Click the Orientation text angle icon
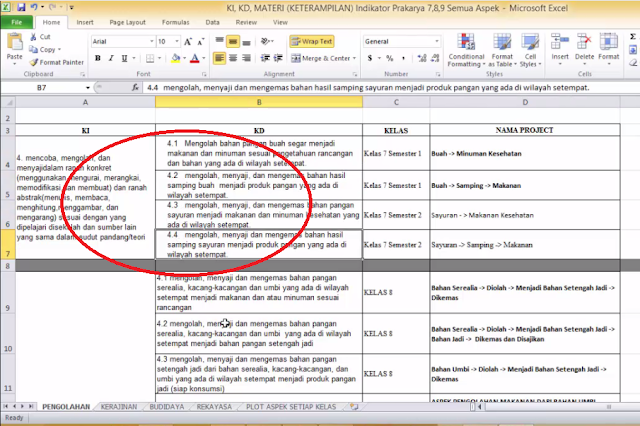 click(266, 41)
